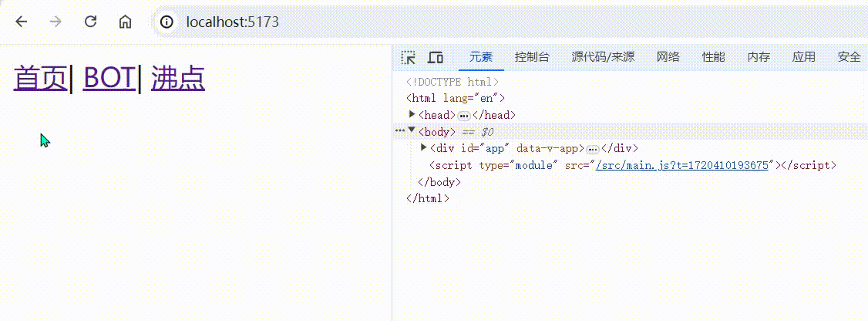
Task: Click the address bar showing localhost:5173
Action: [510, 22]
